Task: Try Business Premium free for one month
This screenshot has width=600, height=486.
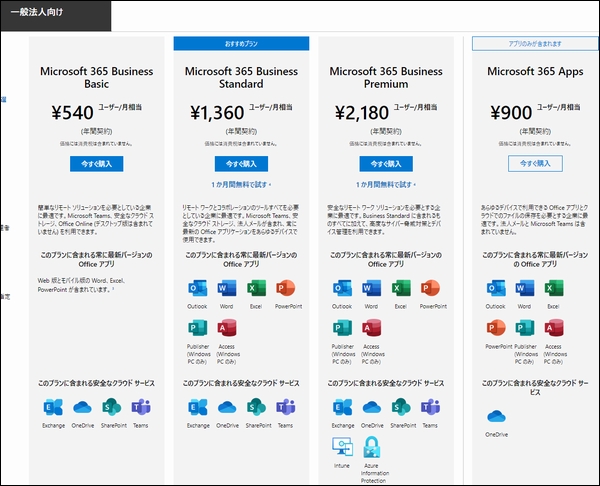Action: point(386,185)
